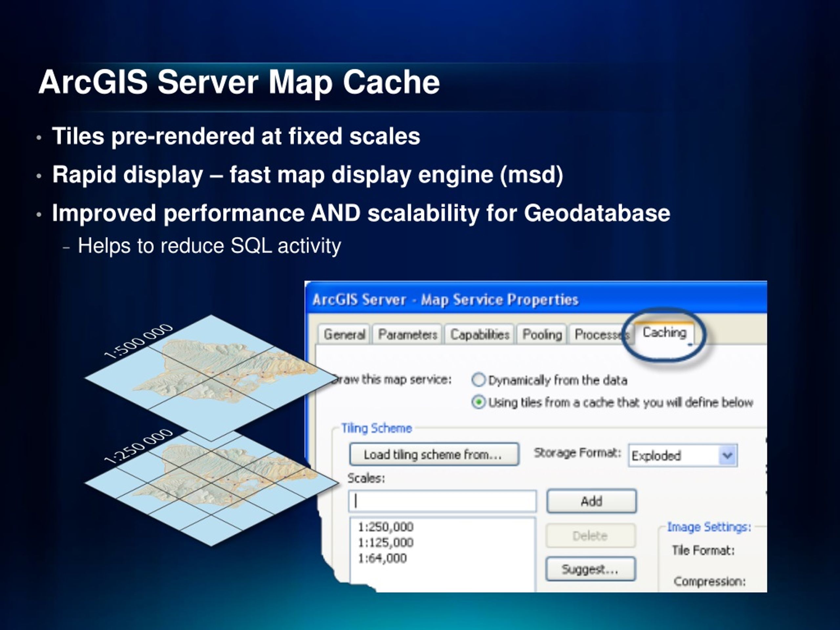Click the 'Storage Format:' label
840x630 pixels.
(x=577, y=453)
